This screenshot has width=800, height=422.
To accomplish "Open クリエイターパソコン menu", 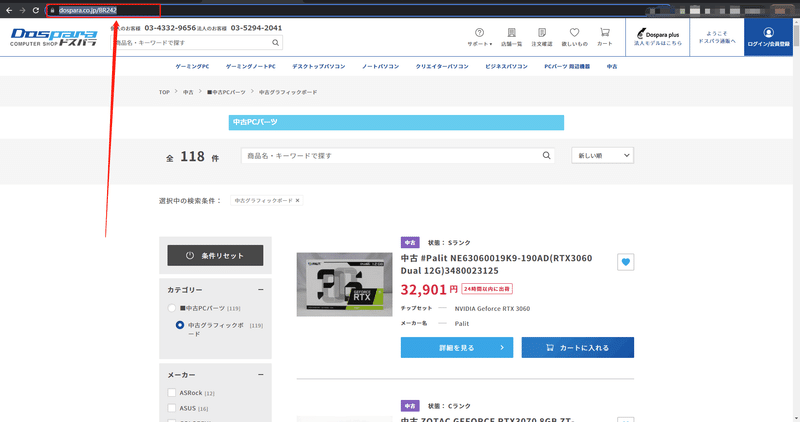I will pos(442,66).
